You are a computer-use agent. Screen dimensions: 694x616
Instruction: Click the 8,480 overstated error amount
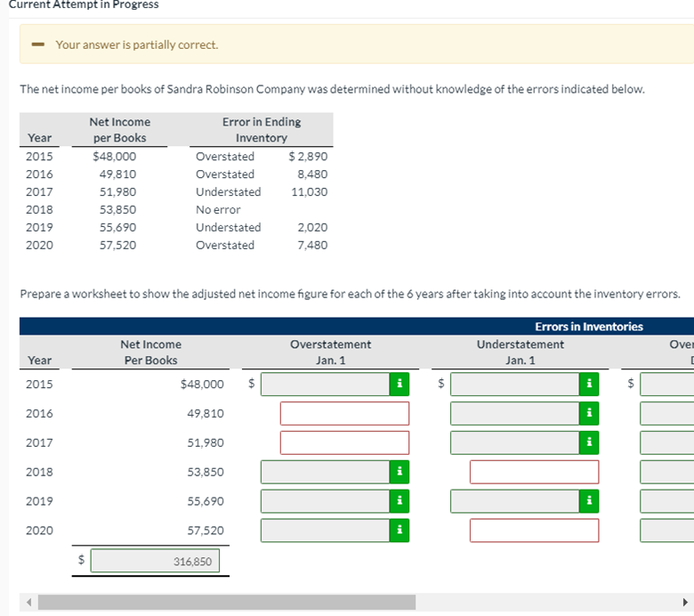312,174
